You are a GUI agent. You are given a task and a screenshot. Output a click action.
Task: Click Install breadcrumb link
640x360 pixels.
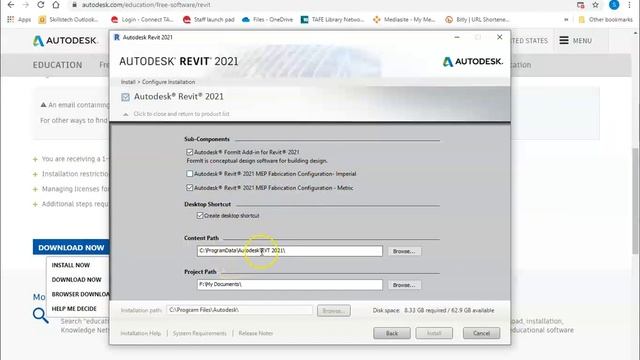128,82
